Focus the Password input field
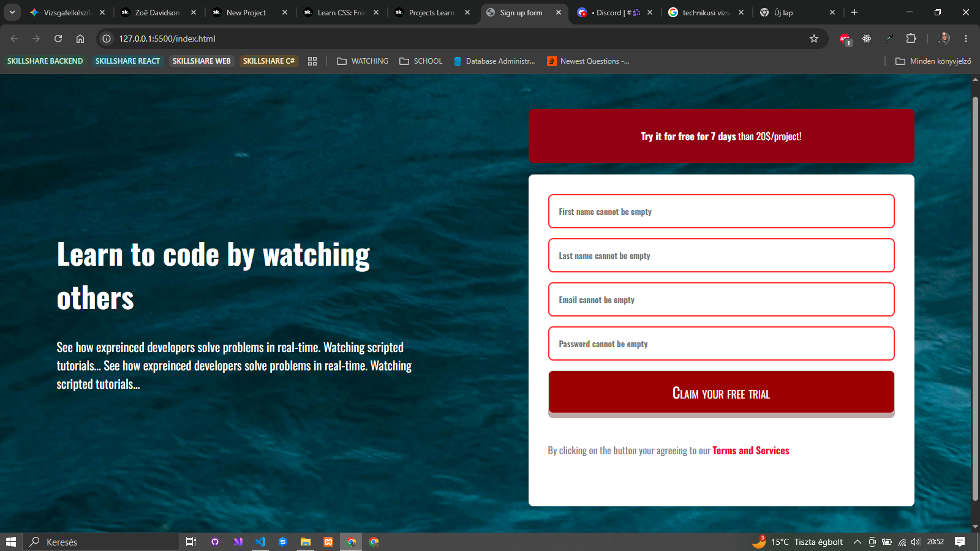The height and width of the screenshot is (551, 980). click(x=722, y=343)
